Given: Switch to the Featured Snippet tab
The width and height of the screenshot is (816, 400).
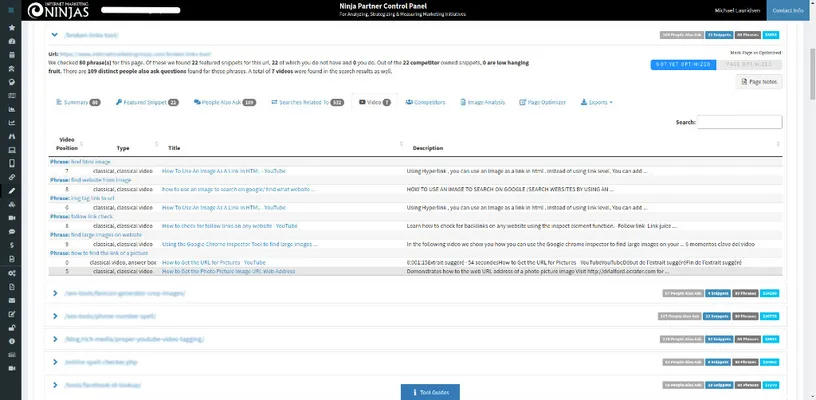Looking at the screenshot, I should [147, 102].
